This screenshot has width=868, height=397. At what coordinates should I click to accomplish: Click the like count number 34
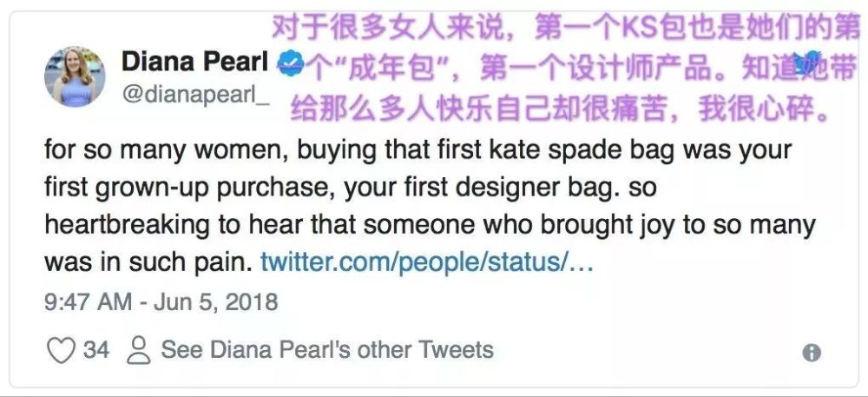[96, 350]
